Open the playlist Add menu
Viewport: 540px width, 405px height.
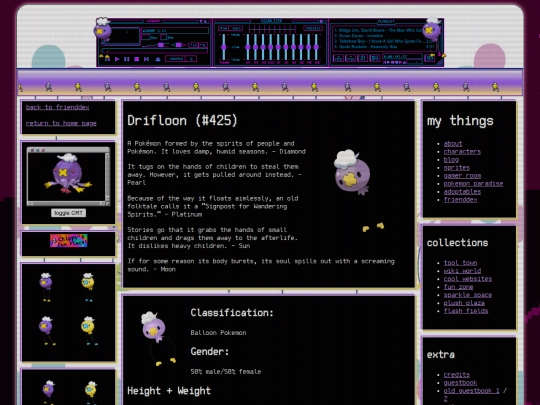(338, 58)
